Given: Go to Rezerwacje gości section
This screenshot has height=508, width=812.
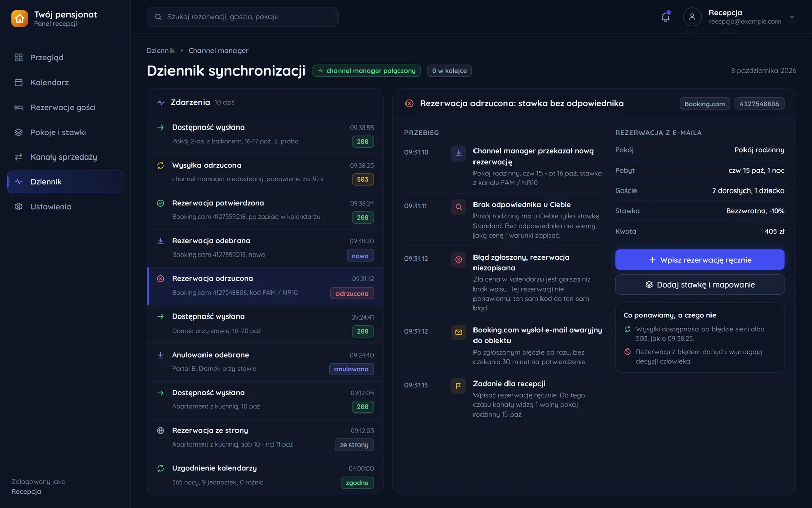Looking at the screenshot, I should click(65, 107).
